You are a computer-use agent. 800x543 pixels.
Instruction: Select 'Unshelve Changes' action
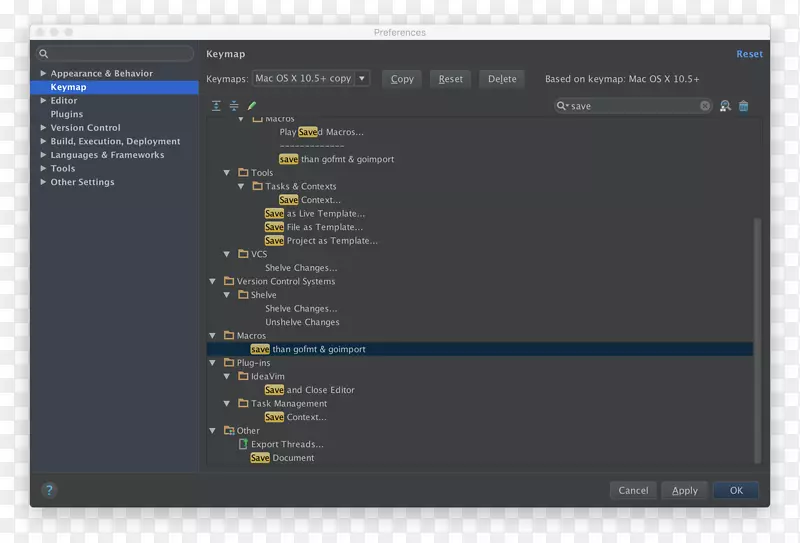click(x=302, y=322)
